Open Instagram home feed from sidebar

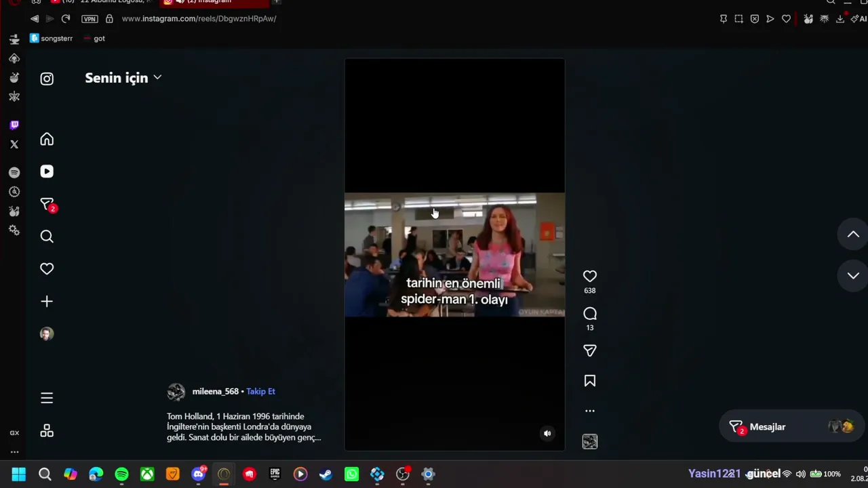[x=47, y=139]
